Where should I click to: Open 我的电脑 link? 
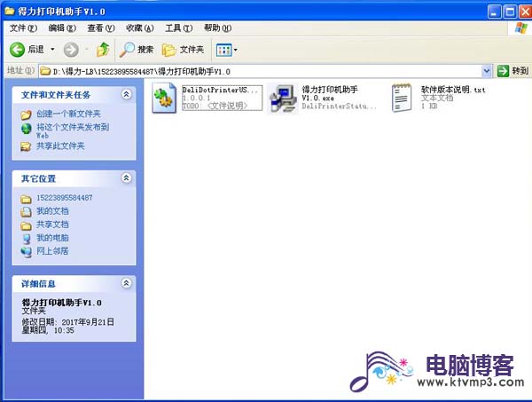tap(52, 238)
